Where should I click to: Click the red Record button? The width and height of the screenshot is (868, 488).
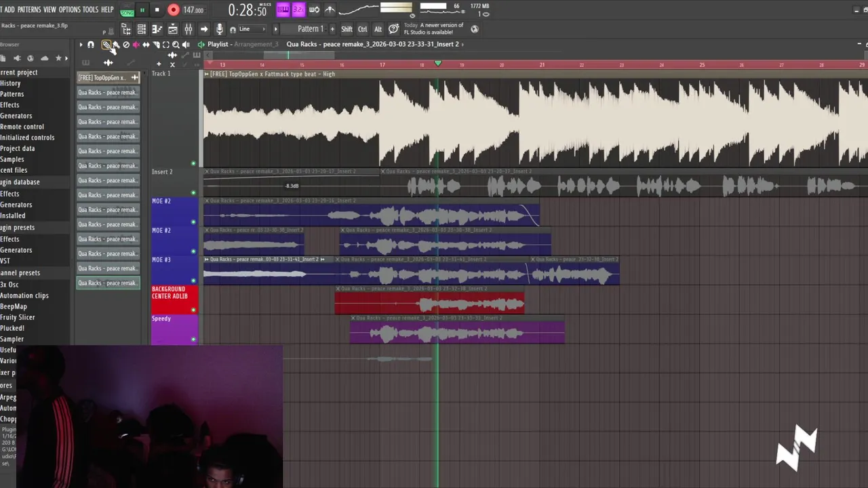point(173,10)
